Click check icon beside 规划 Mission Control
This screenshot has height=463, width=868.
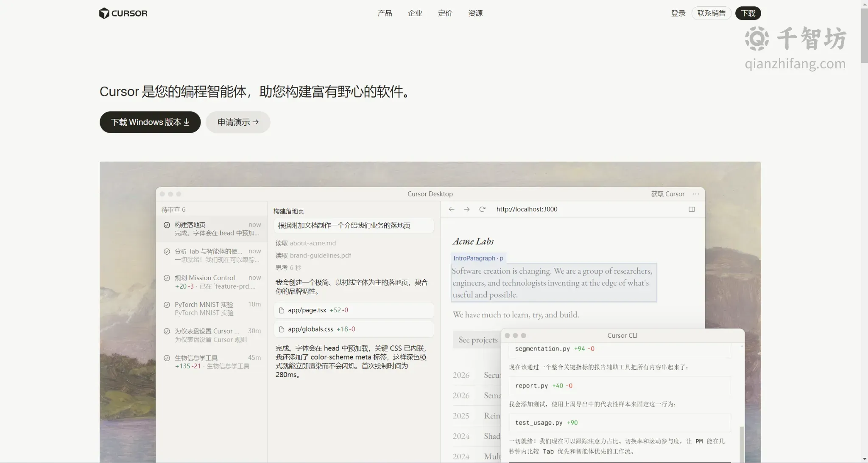coord(167,278)
